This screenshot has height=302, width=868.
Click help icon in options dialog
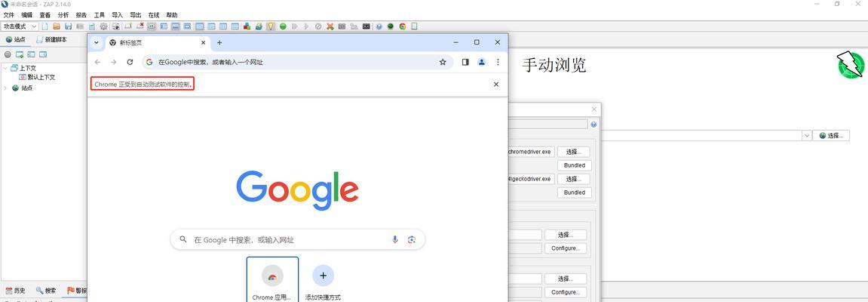594,125
